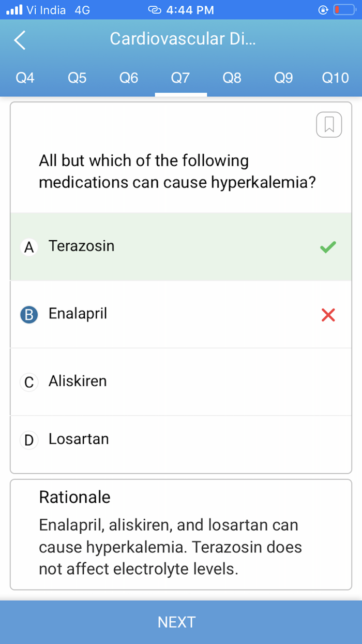The image size is (362, 644).
Task: Click the green checkmark beside Terazosin
Action: [327, 247]
